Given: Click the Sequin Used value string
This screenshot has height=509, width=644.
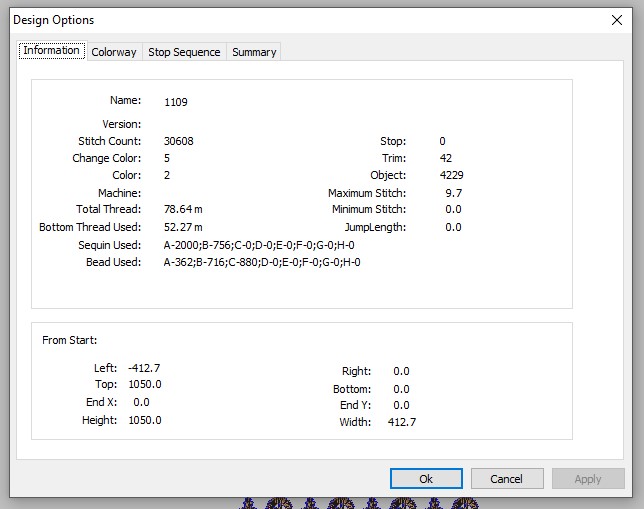Looking at the screenshot, I should click(259, 245).
